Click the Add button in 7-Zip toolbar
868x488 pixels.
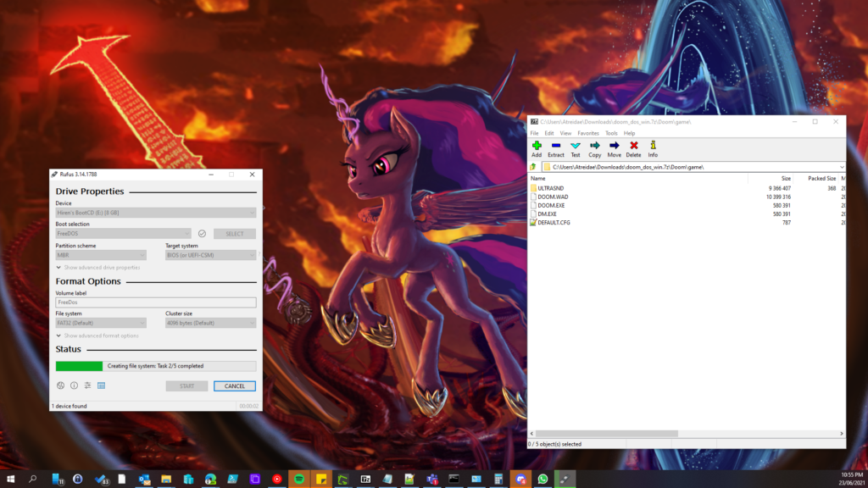tap(537, 149)
